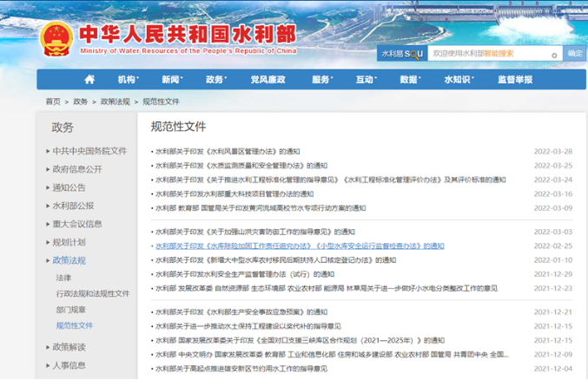This screenshot has width=588, height=380.
Task: Click the smart search input field
Action: pos(494,54)
